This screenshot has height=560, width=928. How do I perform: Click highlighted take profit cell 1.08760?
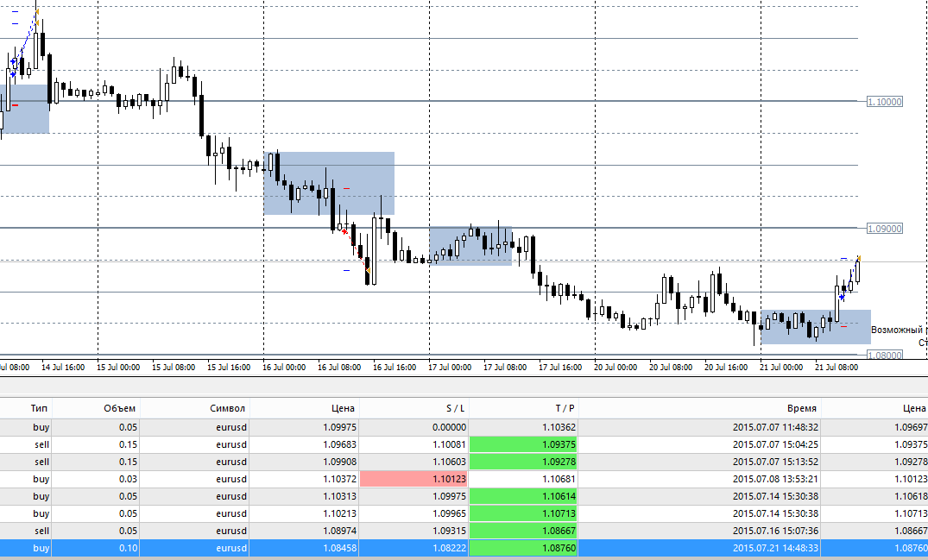523,548
